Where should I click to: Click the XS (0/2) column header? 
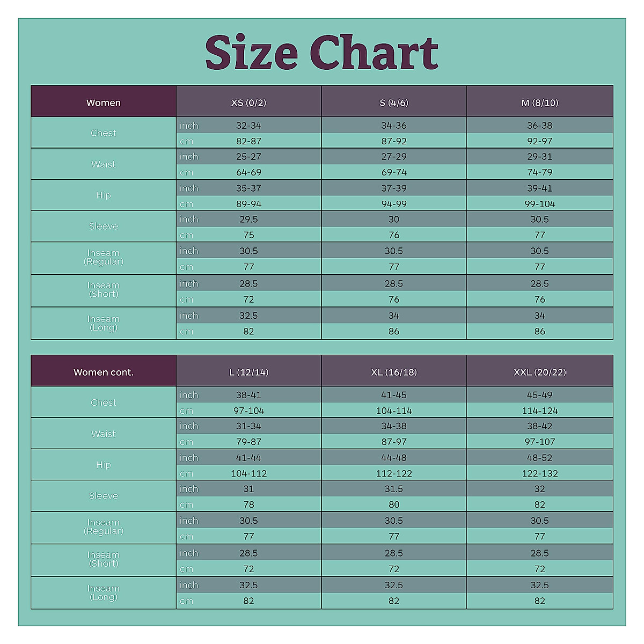point(248,103)
